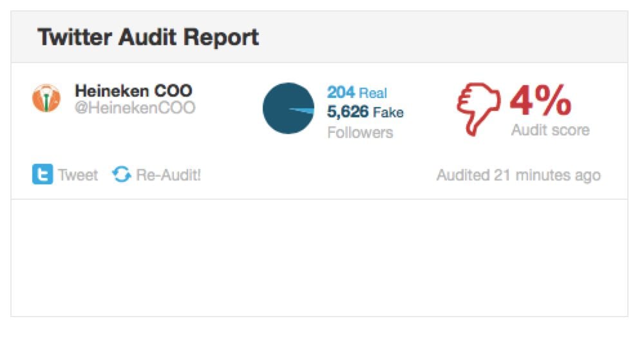Click the red thumbs-down icon
644x343 pixels.
478,109
